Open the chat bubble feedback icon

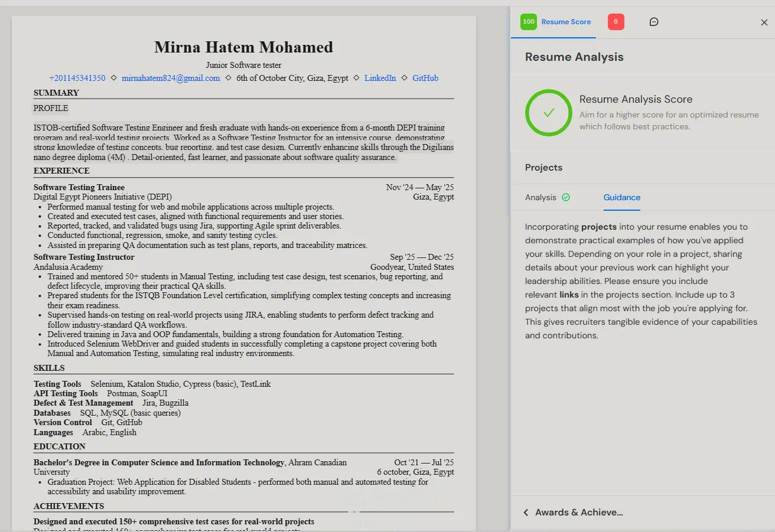(654, 22)
